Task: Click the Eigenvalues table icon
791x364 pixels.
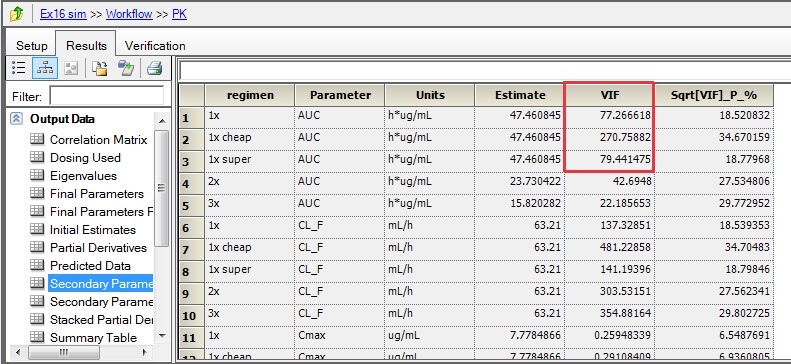Action: [37, 175]
